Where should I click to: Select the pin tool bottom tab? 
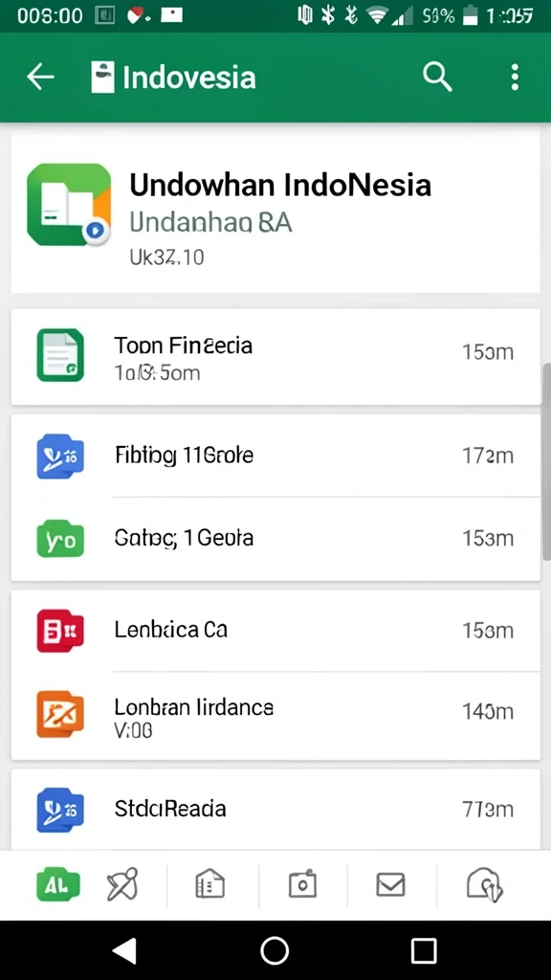[x=122, y=884]
